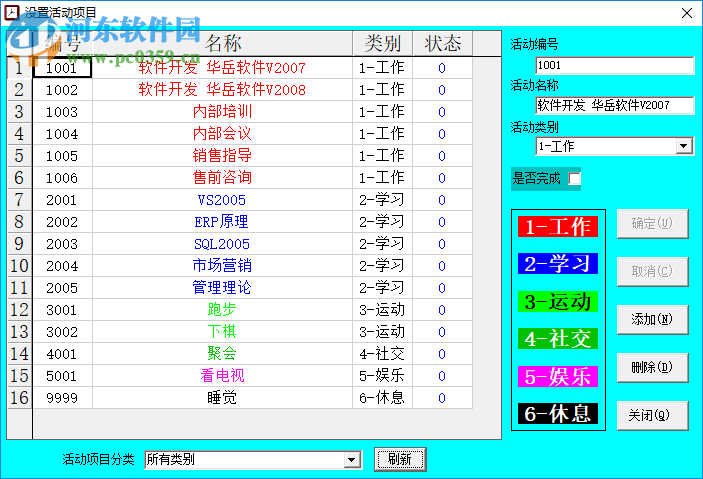Select the 内部培训 activity row

coord(222,112)
